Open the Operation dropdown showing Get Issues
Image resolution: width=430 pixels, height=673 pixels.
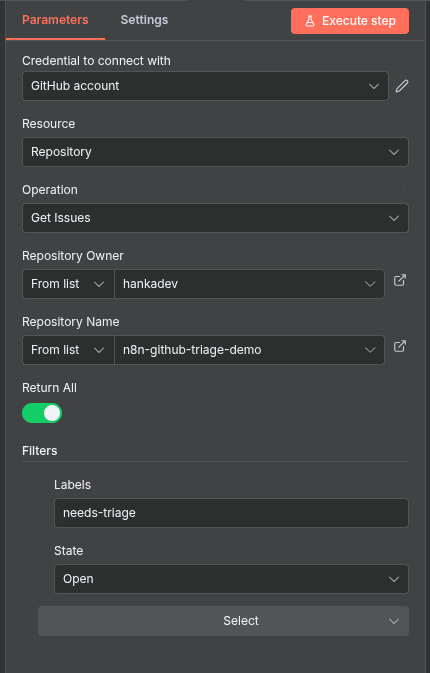tap(215, 218)
